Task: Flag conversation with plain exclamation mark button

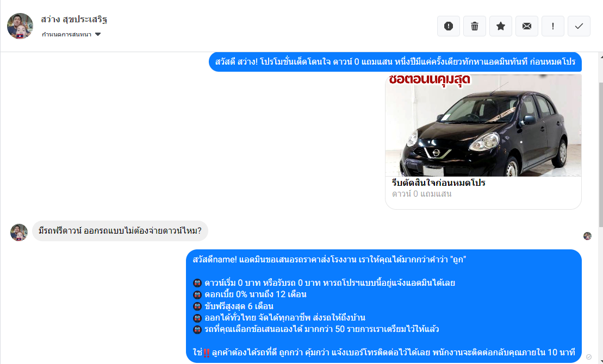Action: [553, 26]
